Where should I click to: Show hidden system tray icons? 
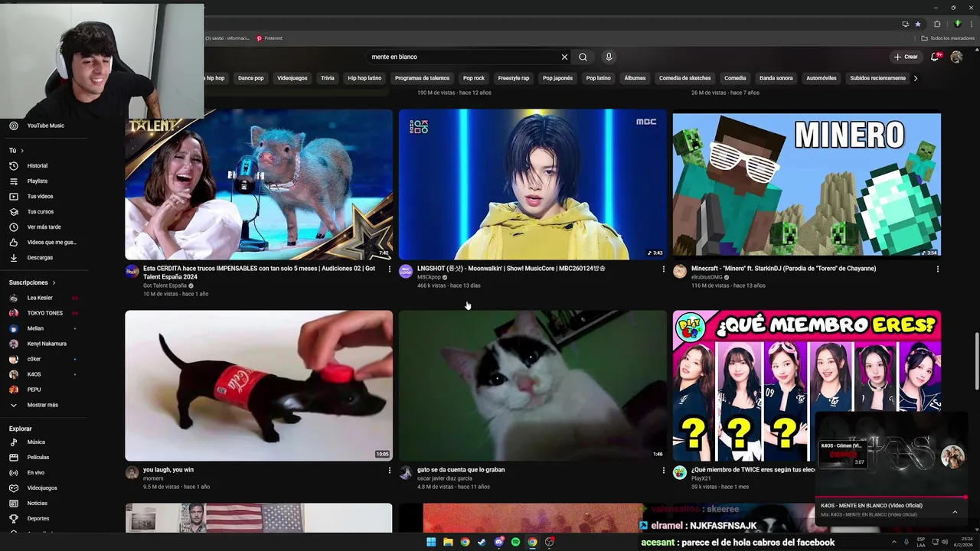pos(893,542)
